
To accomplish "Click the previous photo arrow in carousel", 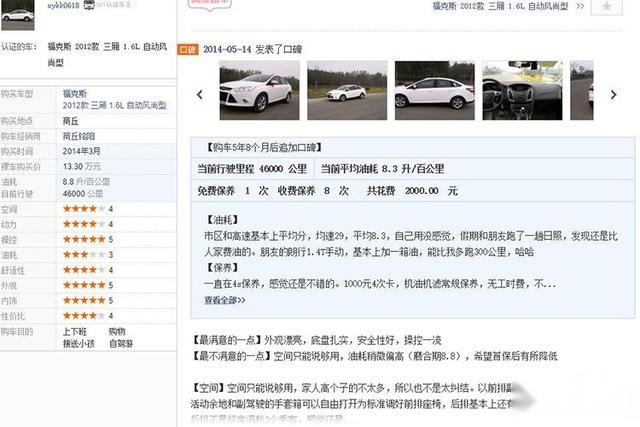I will pyautogui.click(x=200, y=95).
